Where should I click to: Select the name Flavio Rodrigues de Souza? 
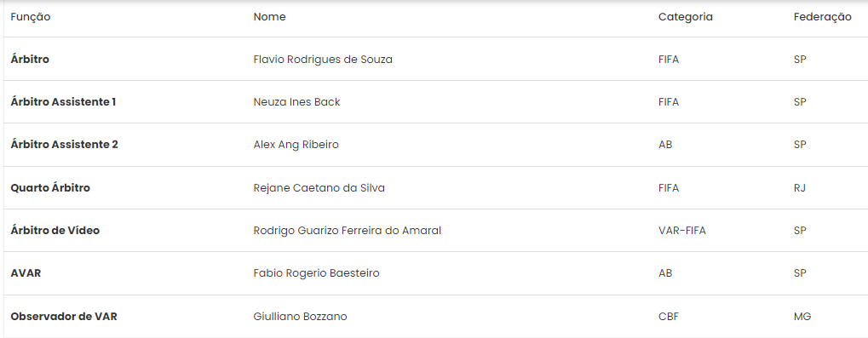tap(323, 60)
